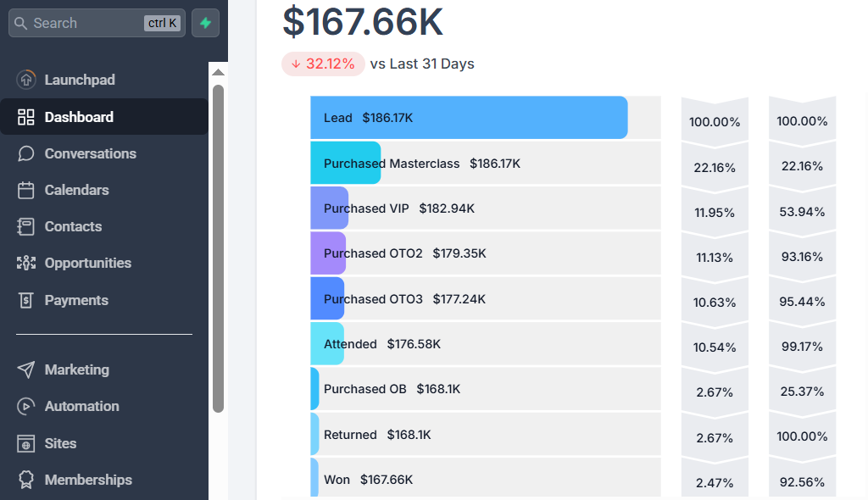Image resolution: width=868 pixels, height=500 pixels.
Task: Select the Lead funnel stage bar
Action: 469,117
